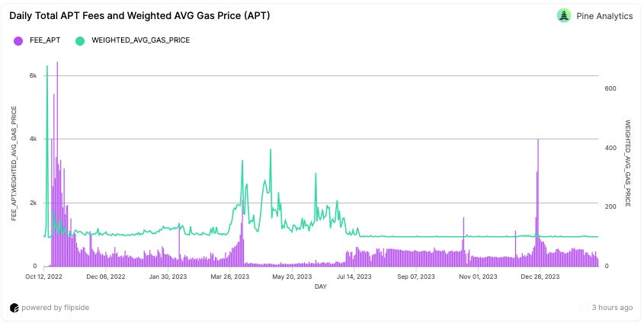The width and height of the screenshot is (644, 323).
Task: Select the Mar 26, 2023 x-axis tick
Action: (x=230, y=277)
